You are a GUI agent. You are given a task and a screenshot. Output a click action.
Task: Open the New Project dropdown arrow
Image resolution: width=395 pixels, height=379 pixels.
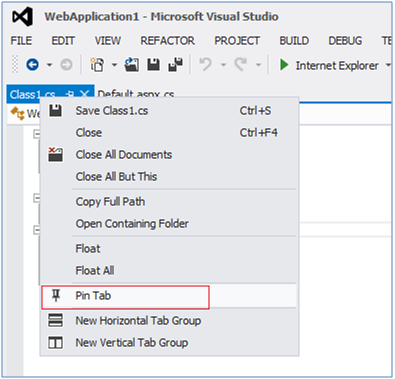(x=114, y=65)
